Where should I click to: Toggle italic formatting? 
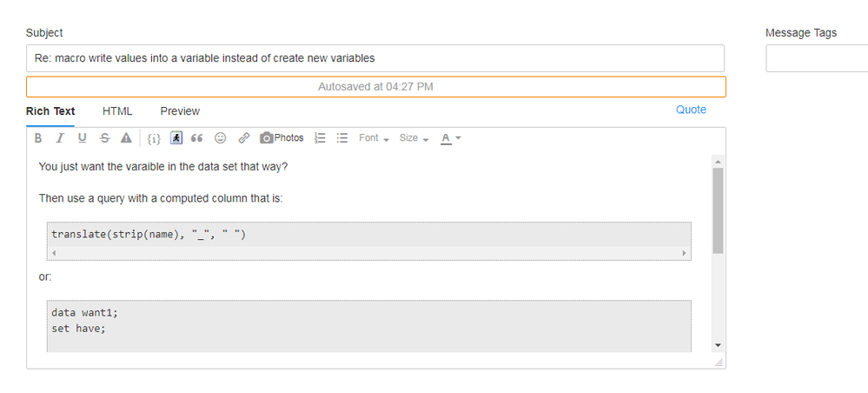tap(60, 138)
